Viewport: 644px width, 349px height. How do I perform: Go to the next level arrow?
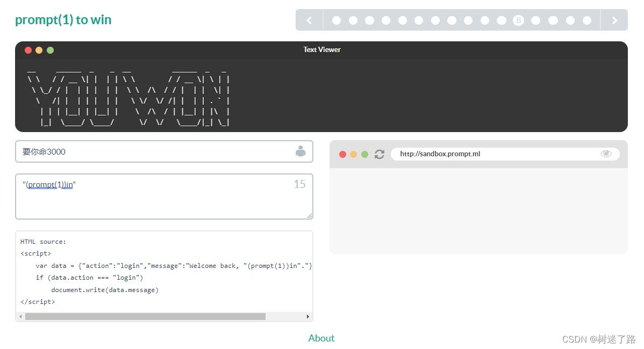click(614, 20)
